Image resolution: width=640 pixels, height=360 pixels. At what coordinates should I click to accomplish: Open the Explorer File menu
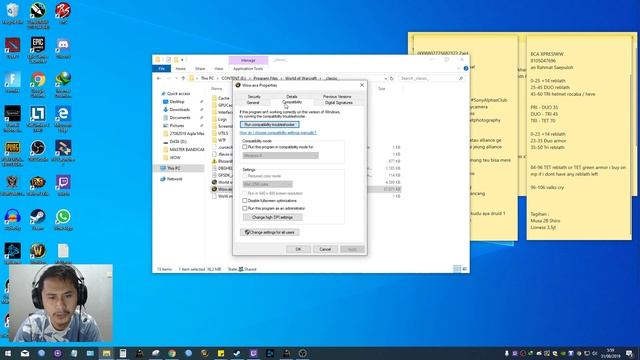pos(162,69)
